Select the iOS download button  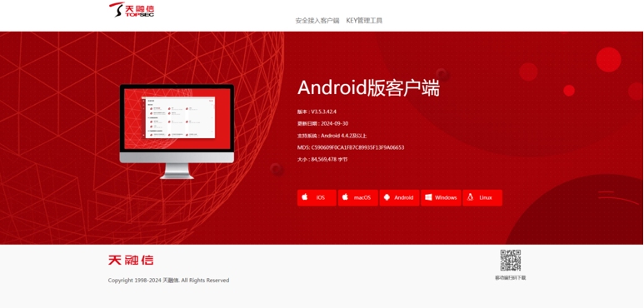(317, 197)
